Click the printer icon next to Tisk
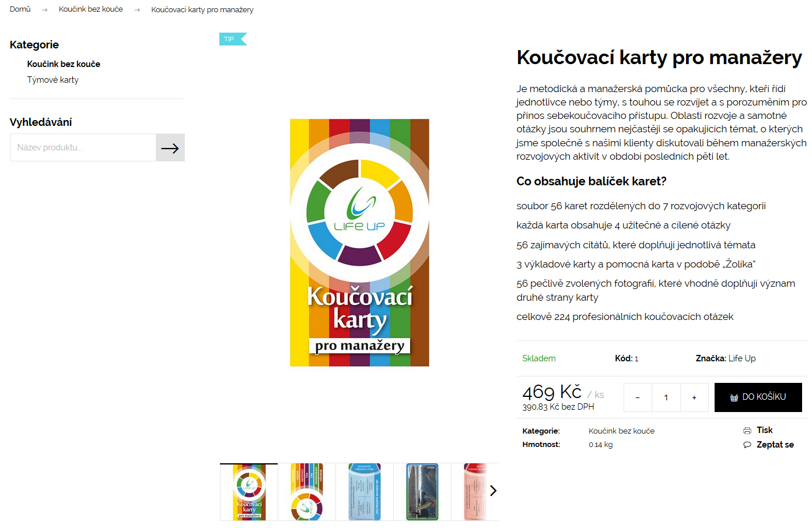 click(x=747, y=431)
